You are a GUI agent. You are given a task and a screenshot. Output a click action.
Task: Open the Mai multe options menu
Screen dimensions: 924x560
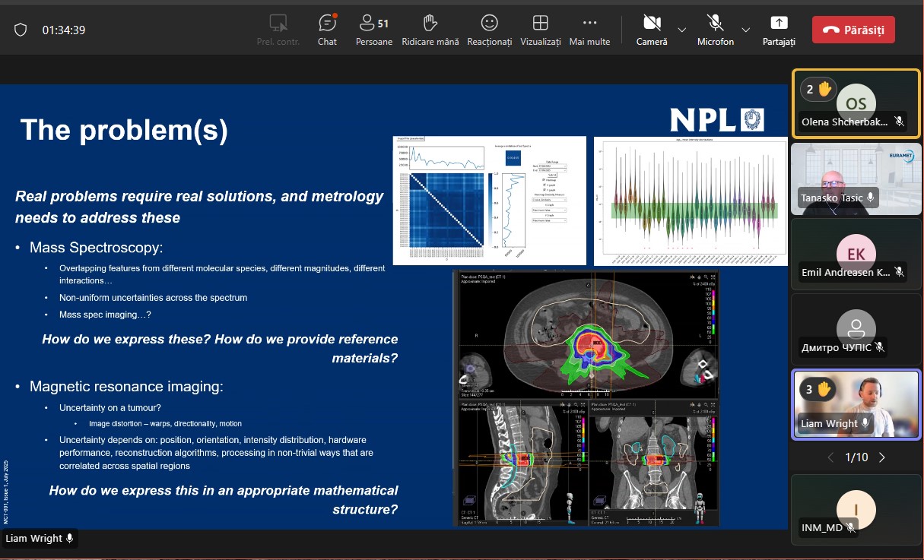[x=589, y=30]
